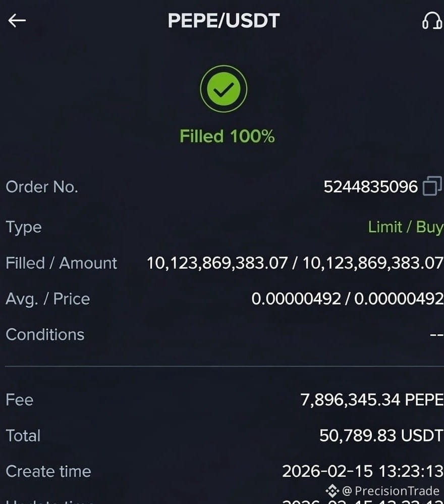Tap the Fee label
The width and height of the screenshot is (444, 504).
(x=20, y=400)
